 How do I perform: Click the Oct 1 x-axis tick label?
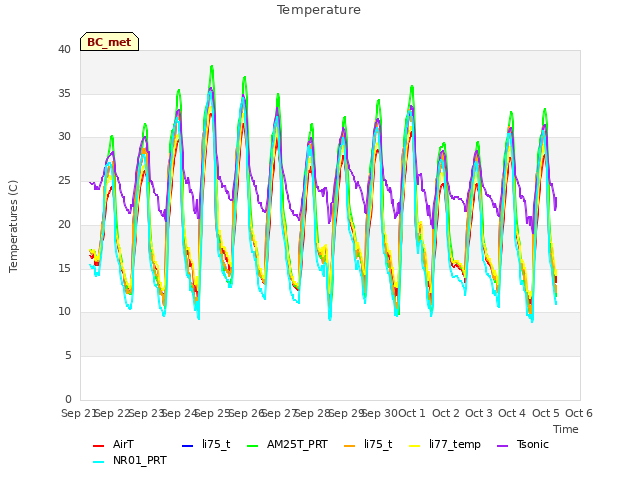pyautogui.click(x=411, y=413)
